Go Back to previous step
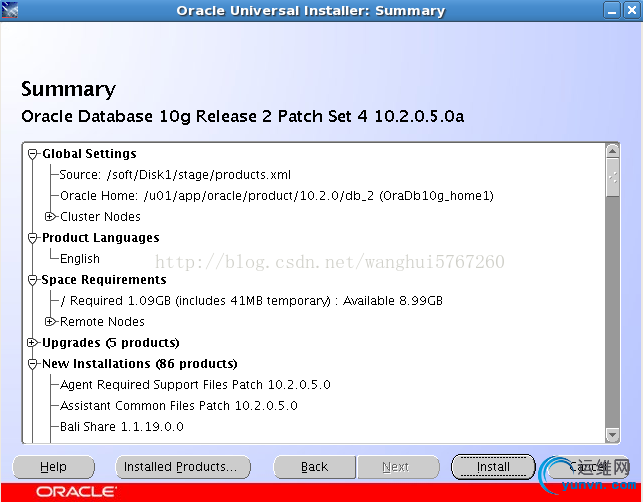 [314, 467]
